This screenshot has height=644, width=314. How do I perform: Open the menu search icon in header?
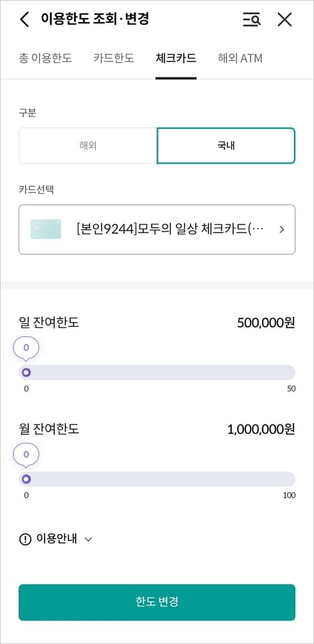[251, 19]
